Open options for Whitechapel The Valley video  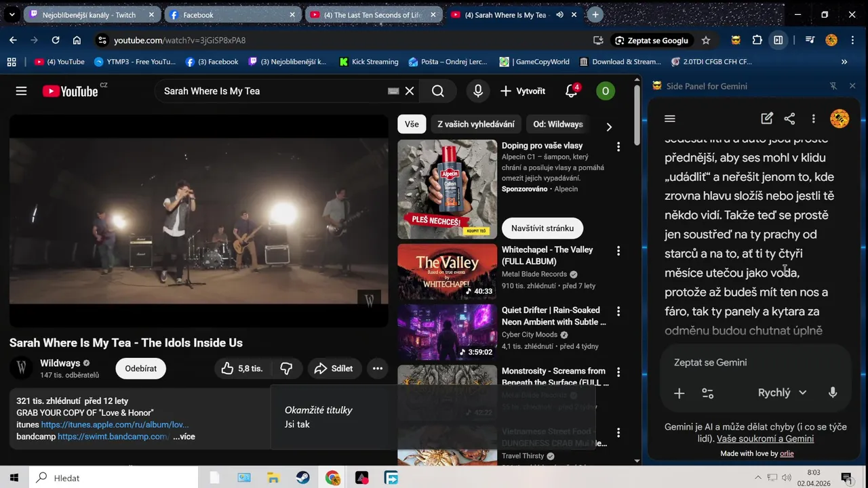click(618, 251)
